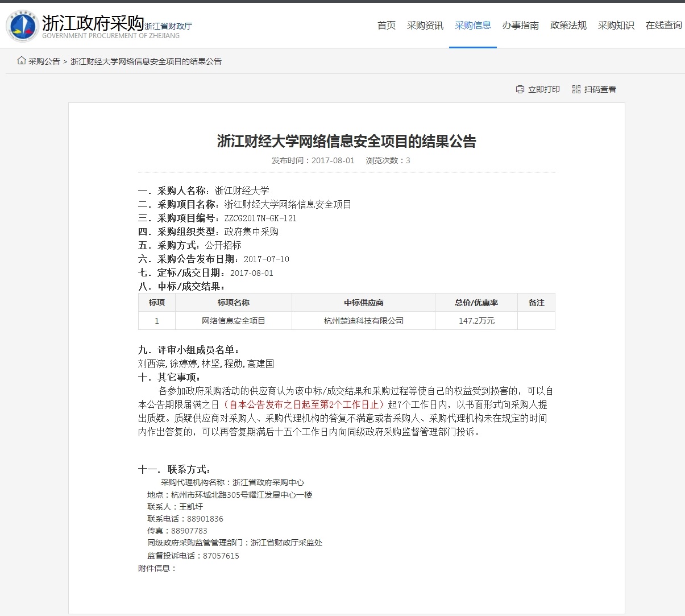685x616 pixels.
Task: Open the 在线查询 navigation tab
Action: coord(664,25)
